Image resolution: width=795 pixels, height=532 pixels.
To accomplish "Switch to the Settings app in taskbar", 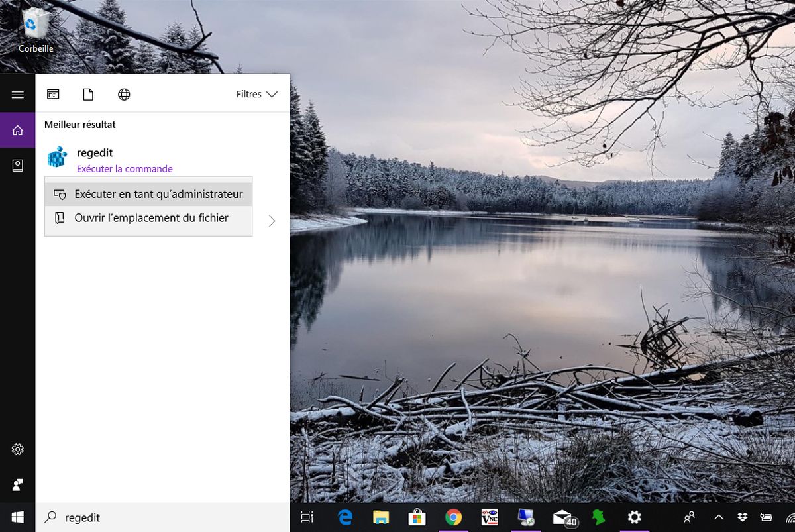I will pyautogui.click(x=634, y=517).
